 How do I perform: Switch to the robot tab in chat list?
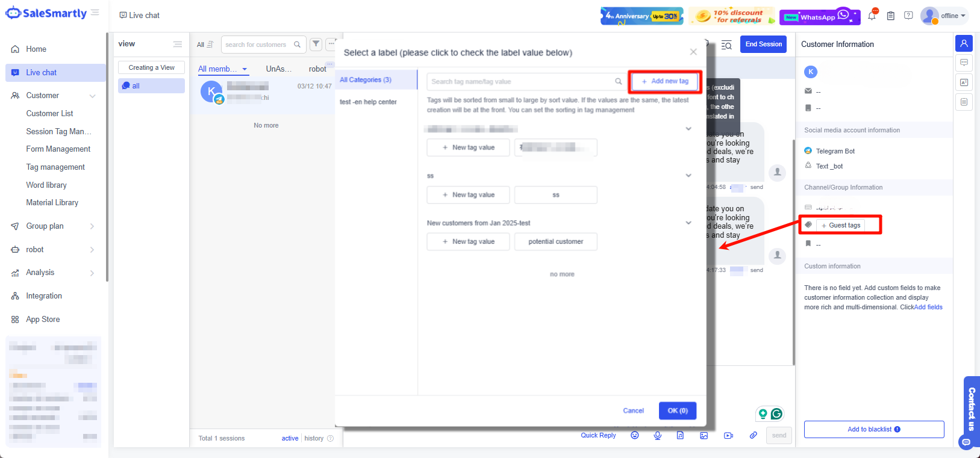tap(317, 69)
